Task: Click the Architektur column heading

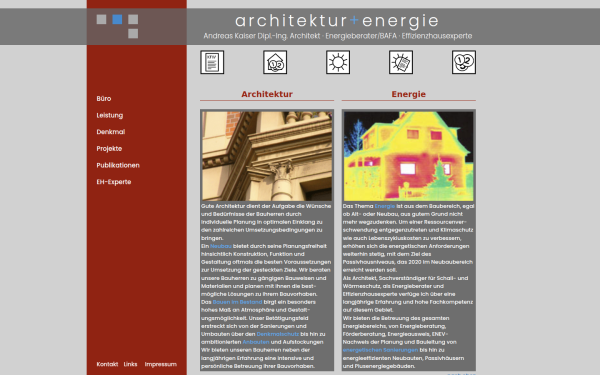Action: tap(267, 94)
